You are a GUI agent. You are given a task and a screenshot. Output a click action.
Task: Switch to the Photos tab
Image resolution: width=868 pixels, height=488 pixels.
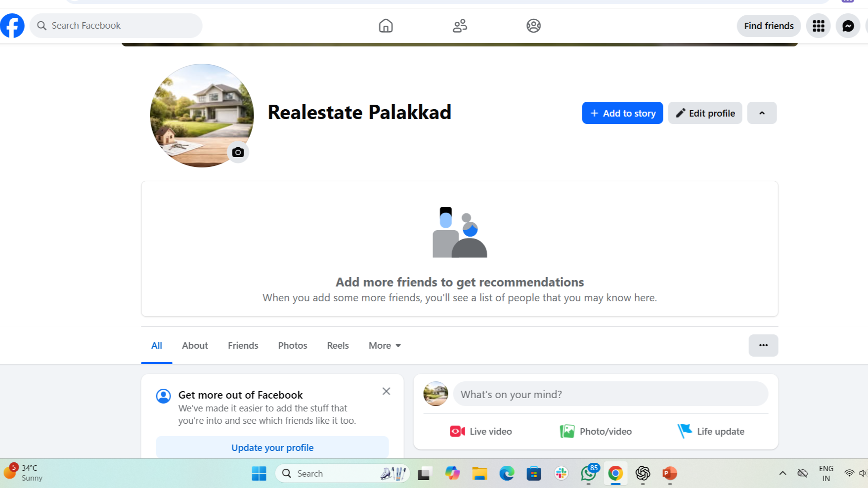(293, 346)
